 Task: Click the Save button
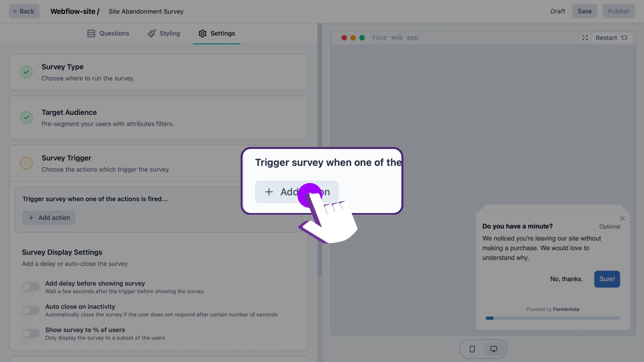pos(585,11)
